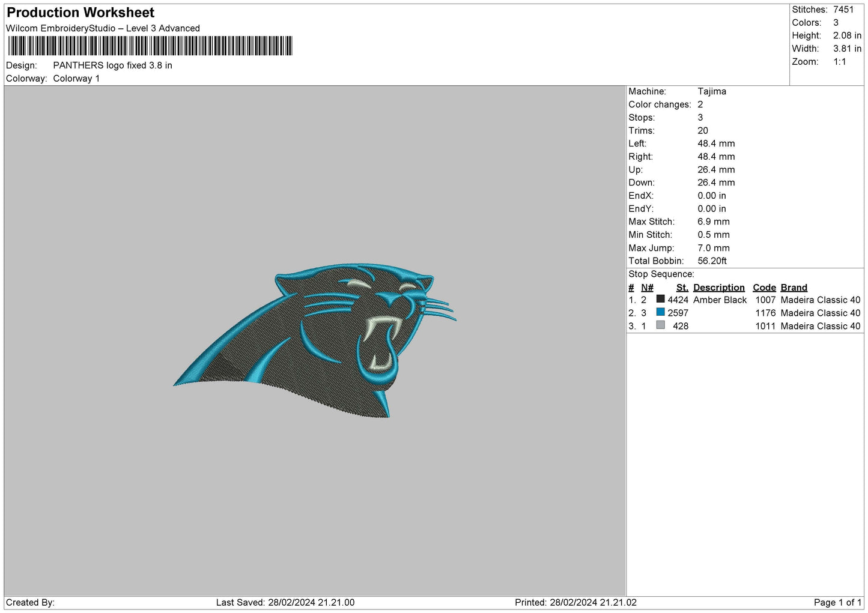Click the thread code 1011
The height and width of the screenshot is (613, 868).
point(765,326)
